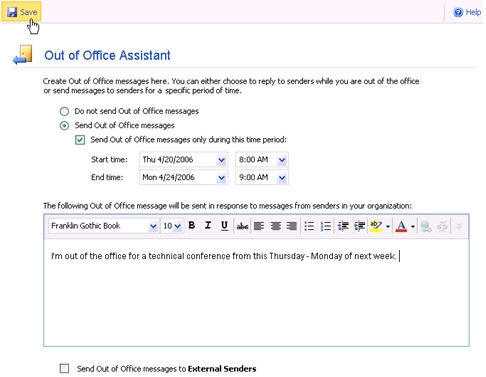The width and height of the screenshot is (486, 377).
Task: Increase the text indent
Action: coord(359,226)
